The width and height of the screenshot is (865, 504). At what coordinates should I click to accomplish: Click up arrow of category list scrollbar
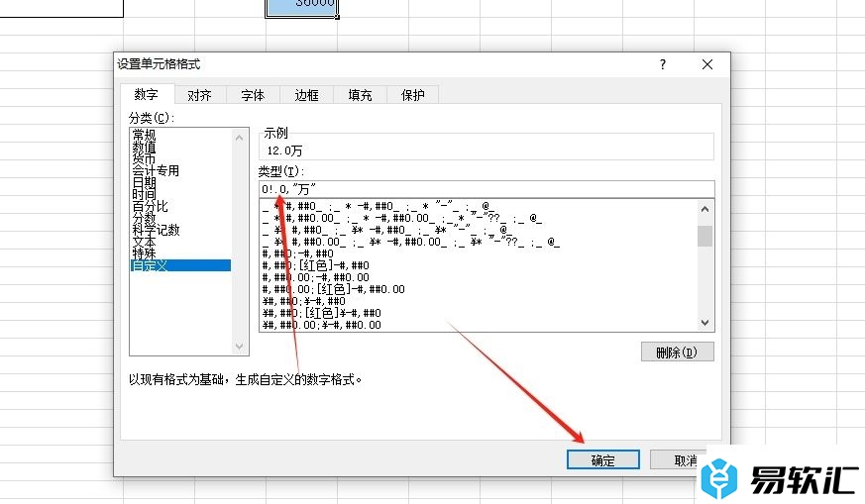click(x=239, y=138)
